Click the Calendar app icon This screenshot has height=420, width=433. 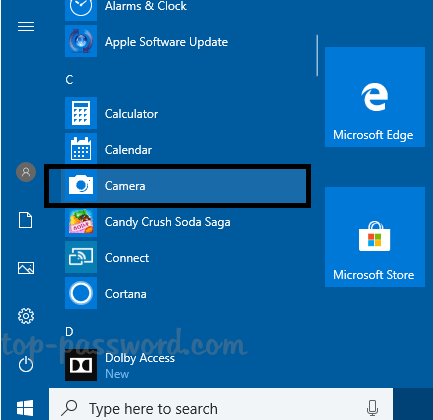pyautogui.click(x=81, y=149)
